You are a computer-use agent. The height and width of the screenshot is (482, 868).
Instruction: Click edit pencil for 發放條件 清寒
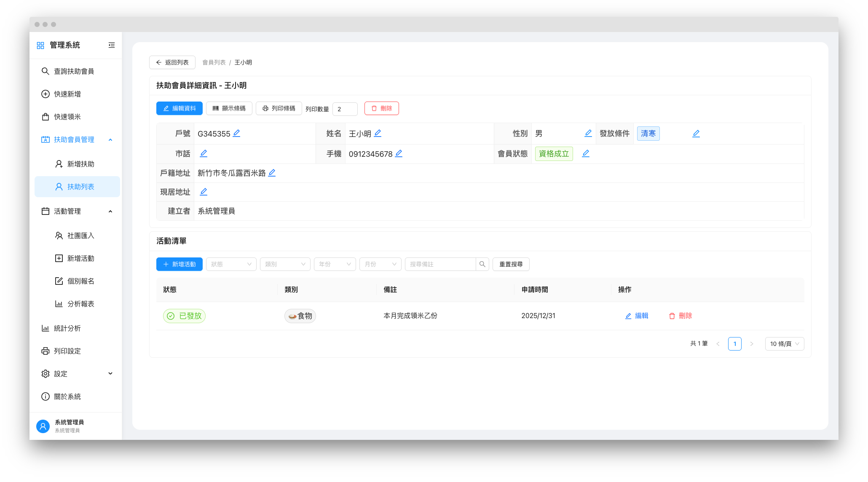click(x=696, y=134)
